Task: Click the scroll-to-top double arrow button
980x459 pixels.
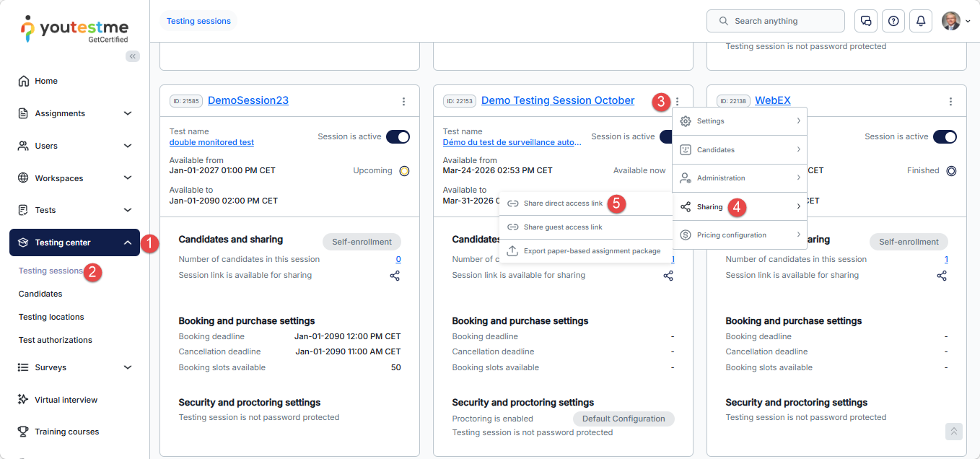Action: tap(953, 431)
